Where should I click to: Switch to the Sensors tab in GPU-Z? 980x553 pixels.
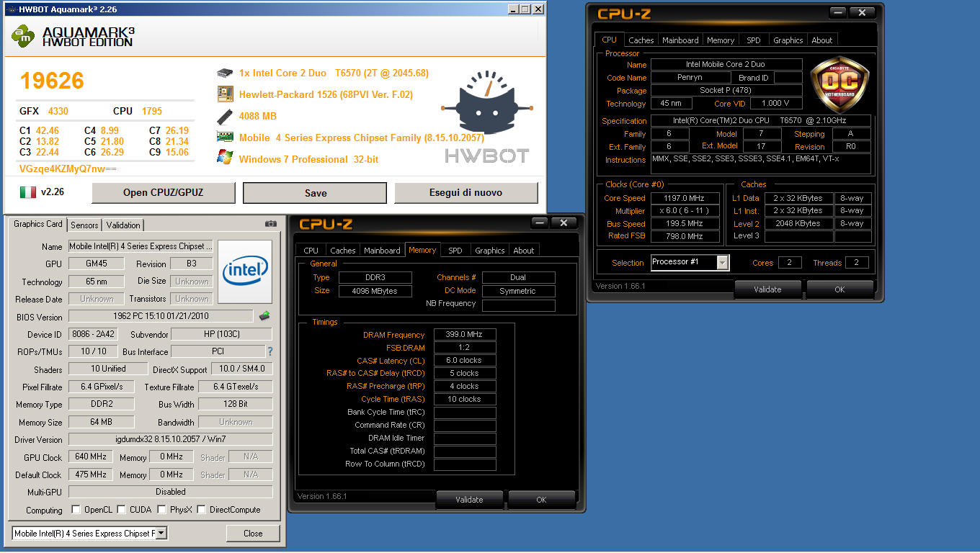point(84,225)
